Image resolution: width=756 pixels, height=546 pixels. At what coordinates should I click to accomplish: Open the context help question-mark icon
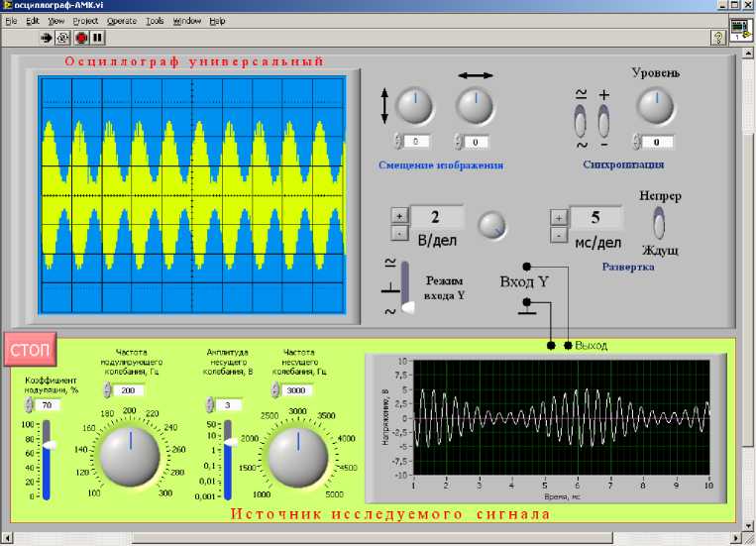click(718, 38)
